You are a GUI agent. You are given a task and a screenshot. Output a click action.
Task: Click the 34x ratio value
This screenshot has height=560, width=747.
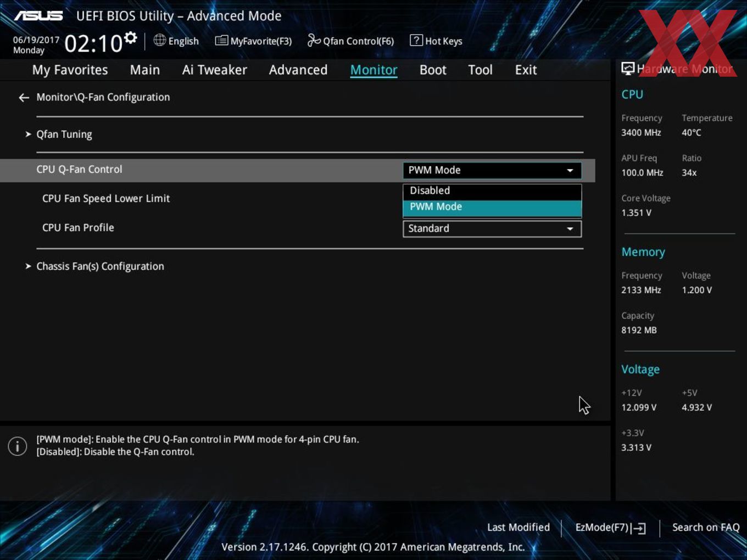(x=689, y=173)
